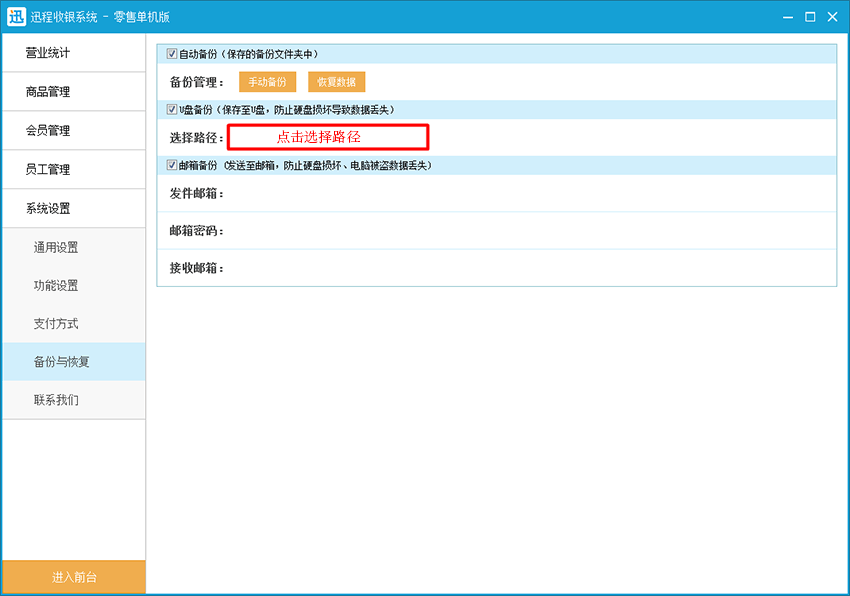This screenshot has width=850, height=596.
Task: Open 商品管理 in the sidebar
Action: click(x=73, y=92)
